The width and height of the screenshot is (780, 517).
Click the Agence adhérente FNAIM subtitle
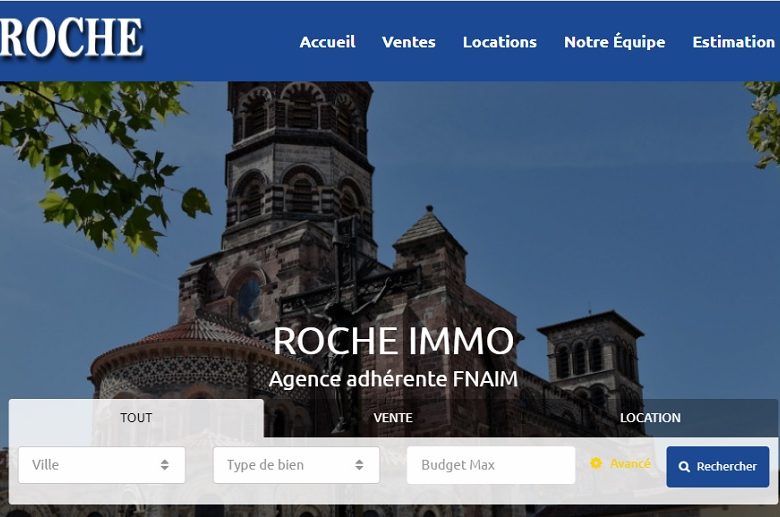tap(393, 379)
